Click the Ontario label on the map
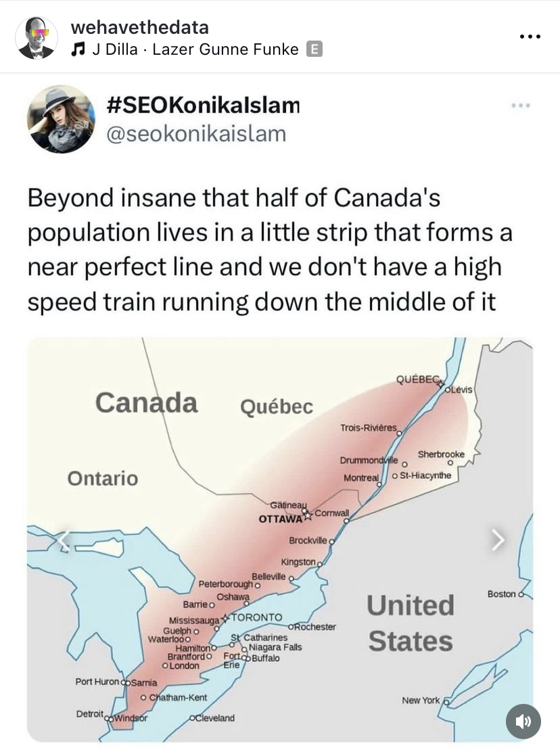The image size is (560, 756). (102, 479)
